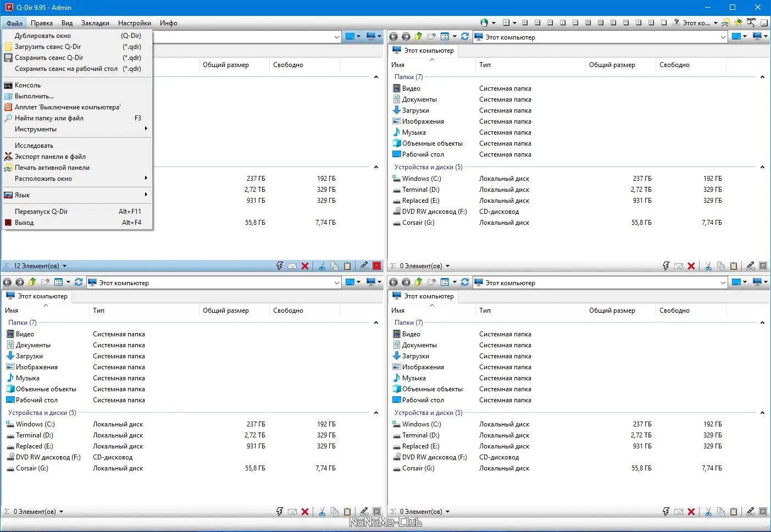Sort by 'Имя' column in lower-left pane
The width and height of the screenshot is (771, 532).
(46, 311)
